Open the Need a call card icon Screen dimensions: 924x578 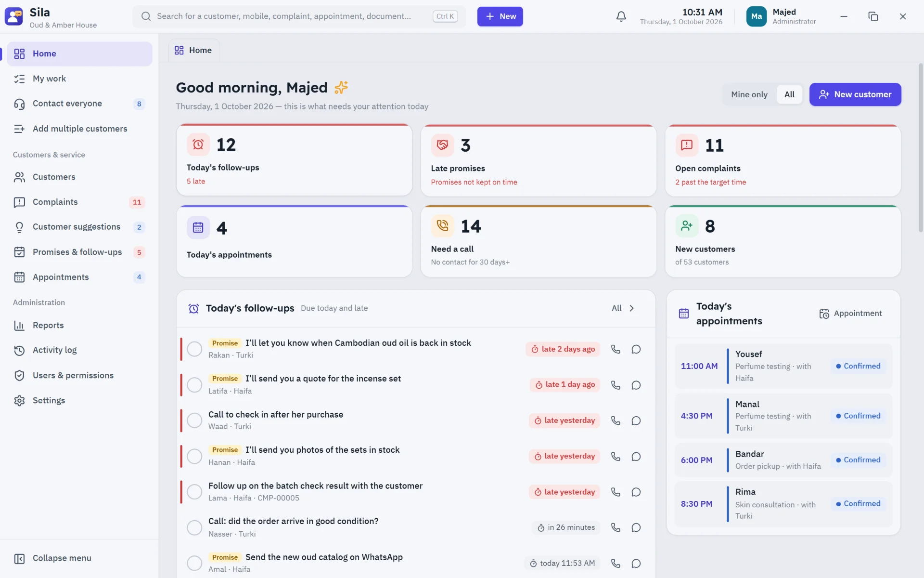(x=442, y=226)
